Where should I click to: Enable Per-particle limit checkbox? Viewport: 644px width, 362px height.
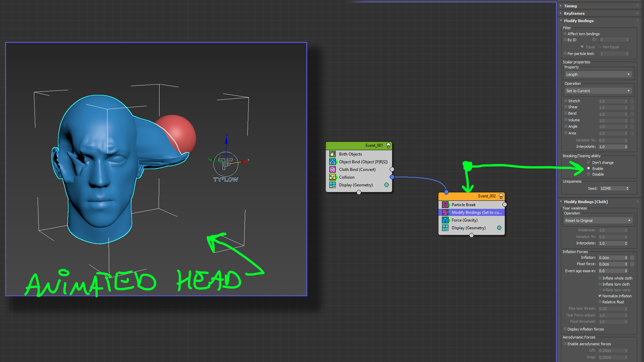[565, 54]
